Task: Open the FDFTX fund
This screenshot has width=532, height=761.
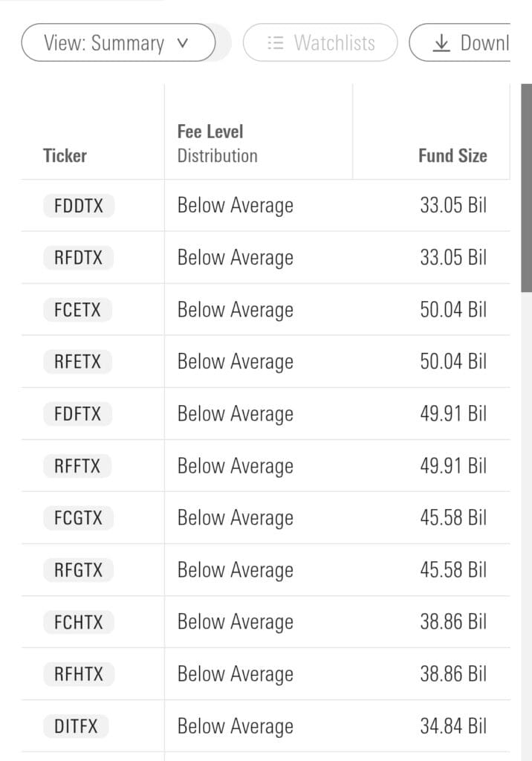Action: (78, 414)
